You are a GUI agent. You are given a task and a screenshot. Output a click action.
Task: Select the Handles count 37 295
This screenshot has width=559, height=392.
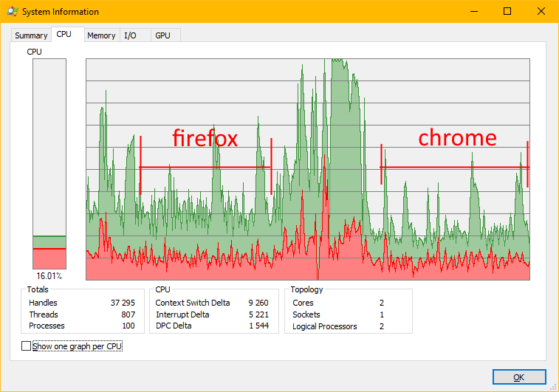(x=123, y=303)
